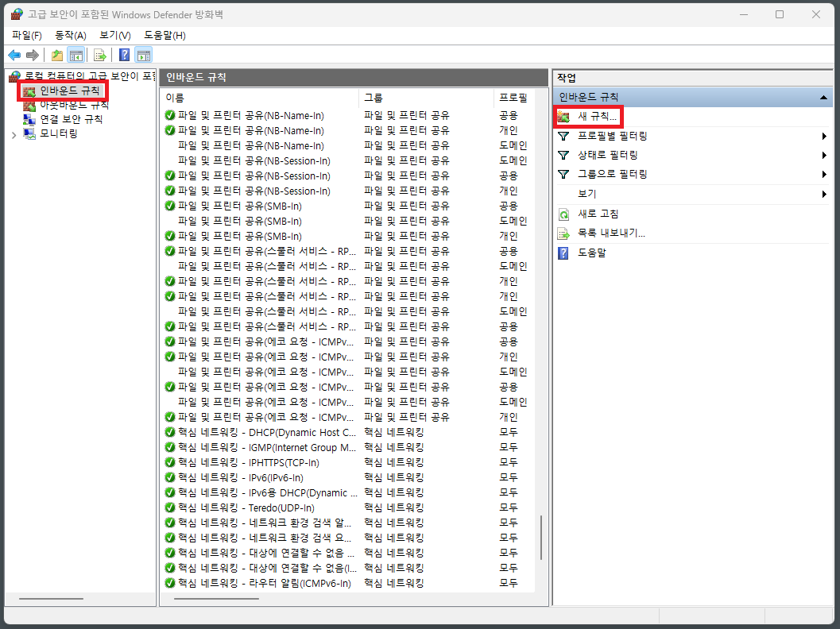Click 상태로 필터링 action
The width and height of the screenshot is (840, 629).
click(607, 155)
